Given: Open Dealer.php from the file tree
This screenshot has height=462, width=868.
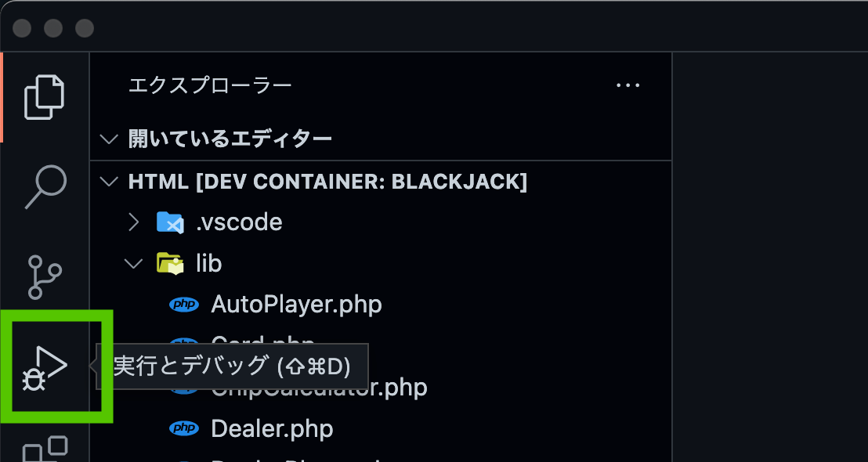Looking at the screenshot, I should click(270, 428).
